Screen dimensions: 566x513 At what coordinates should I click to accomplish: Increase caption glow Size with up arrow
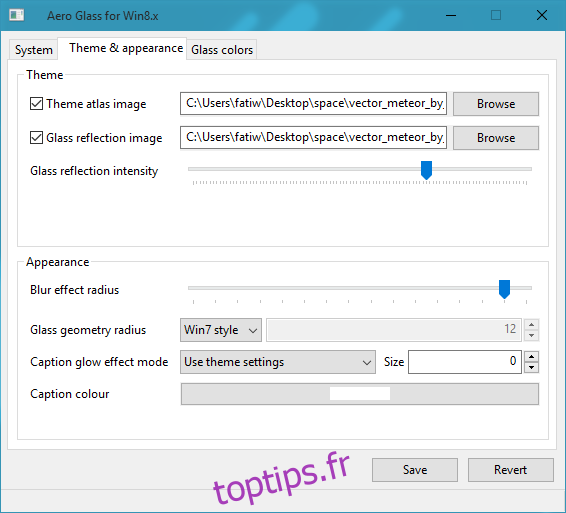pos(531,356)
